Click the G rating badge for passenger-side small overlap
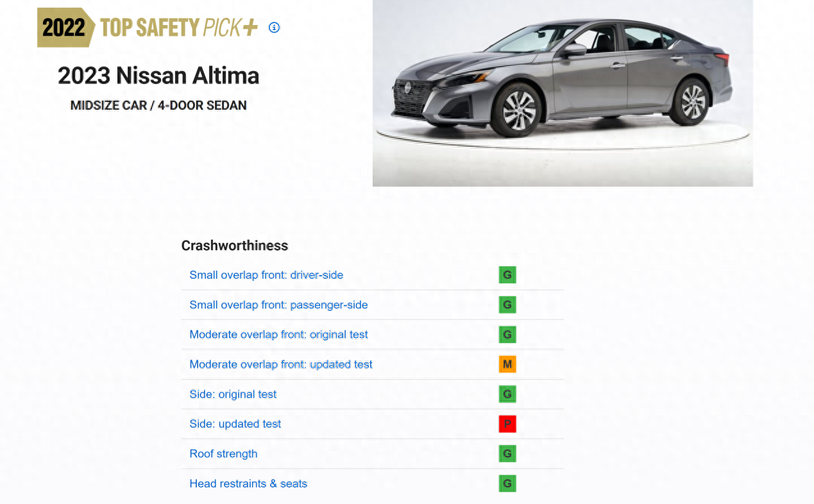This screenshot has height=504, width=814. coord(507,305)
